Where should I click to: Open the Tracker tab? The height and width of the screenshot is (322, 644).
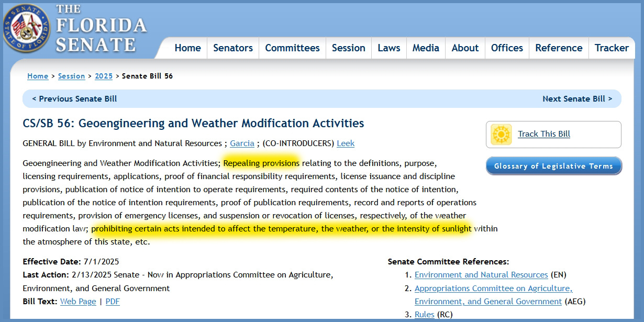point(612,48)
